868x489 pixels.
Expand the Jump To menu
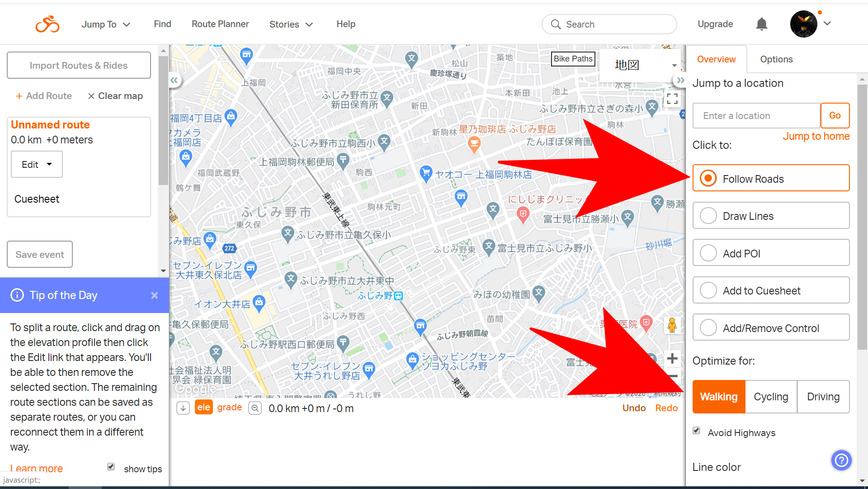[x=106, y=24]
